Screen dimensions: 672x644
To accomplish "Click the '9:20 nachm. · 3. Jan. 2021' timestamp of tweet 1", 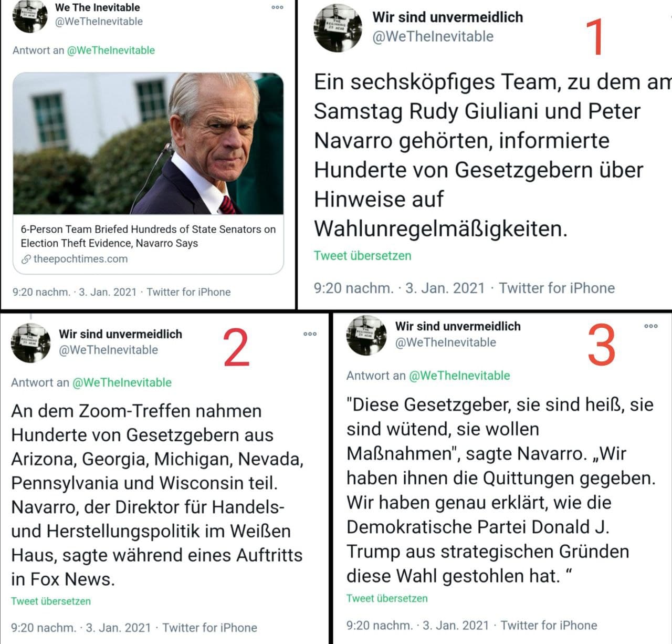I will 399,288.
